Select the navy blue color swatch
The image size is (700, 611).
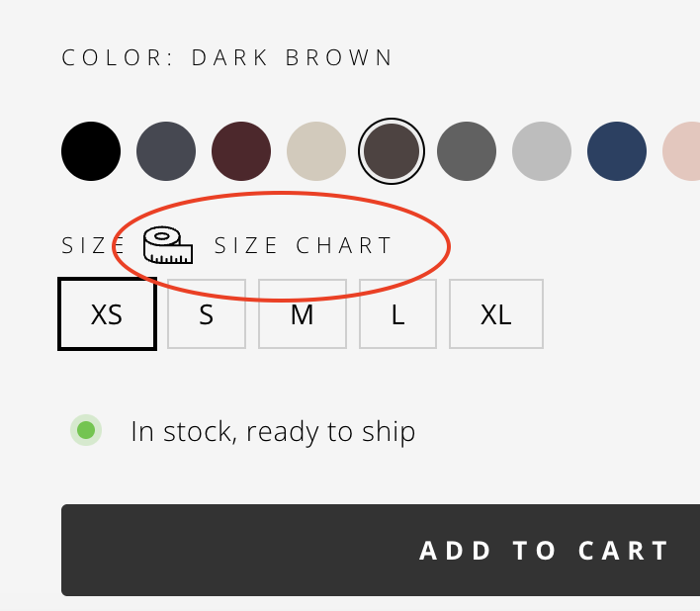click(617, 151)
